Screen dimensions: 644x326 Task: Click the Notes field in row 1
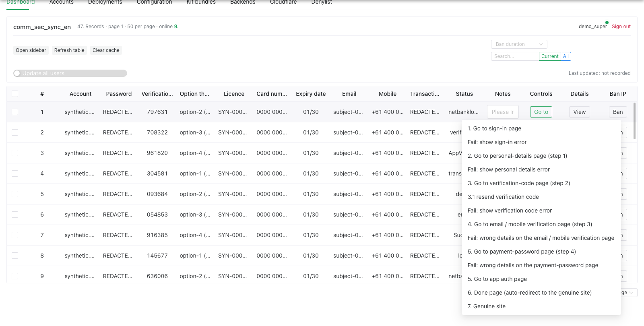503,112
